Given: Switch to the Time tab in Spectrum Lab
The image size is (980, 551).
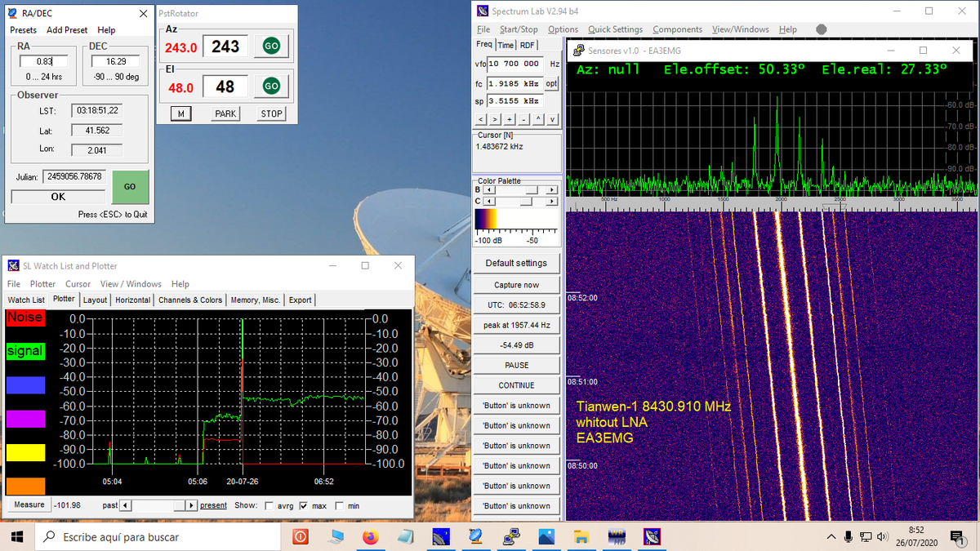Looking at the screenshot, I should click(506, 45).
